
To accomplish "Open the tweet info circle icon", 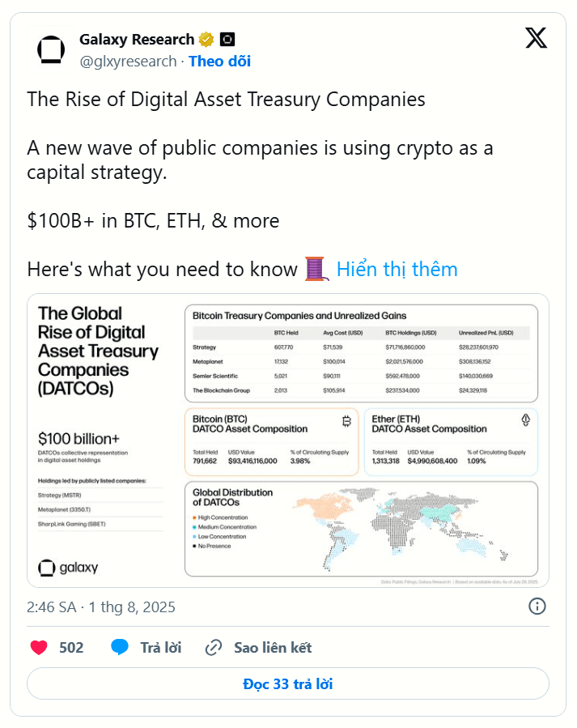I will tap(537, 607).
